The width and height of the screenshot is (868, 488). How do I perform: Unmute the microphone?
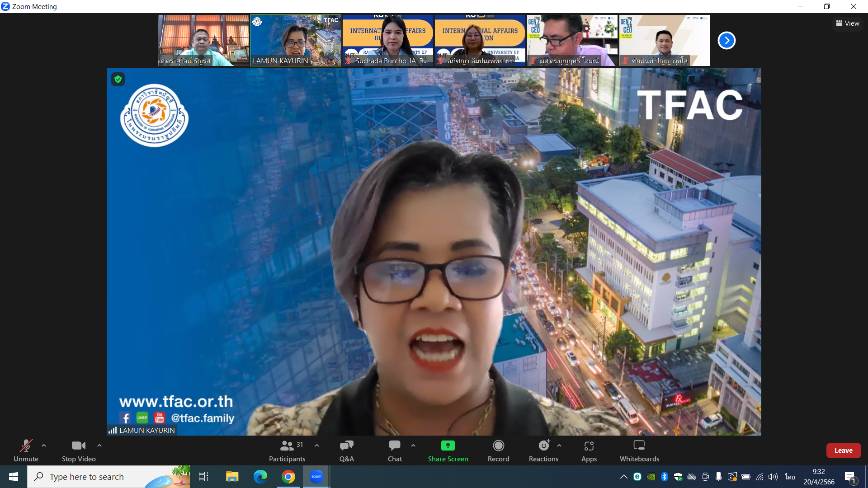coord(26,450)
